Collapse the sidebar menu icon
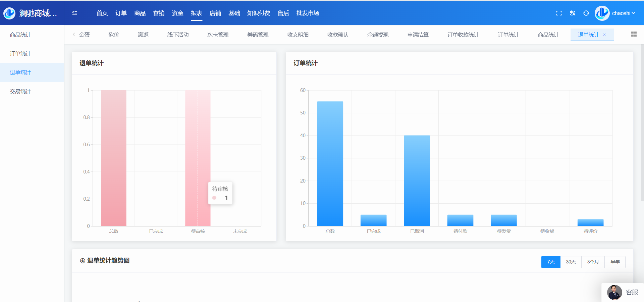 pyautogui.click(x=74, y=13)
